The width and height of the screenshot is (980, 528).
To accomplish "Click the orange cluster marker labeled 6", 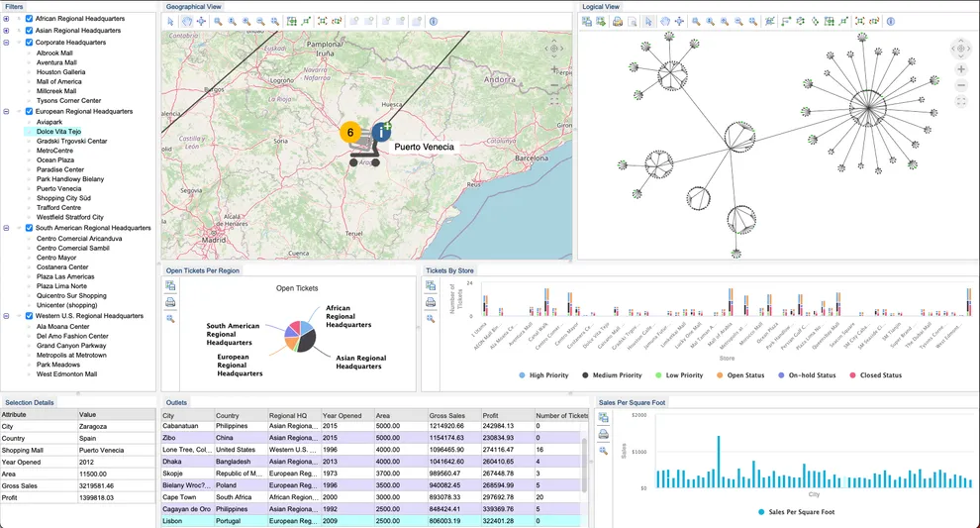I will [x=349, y=132].
